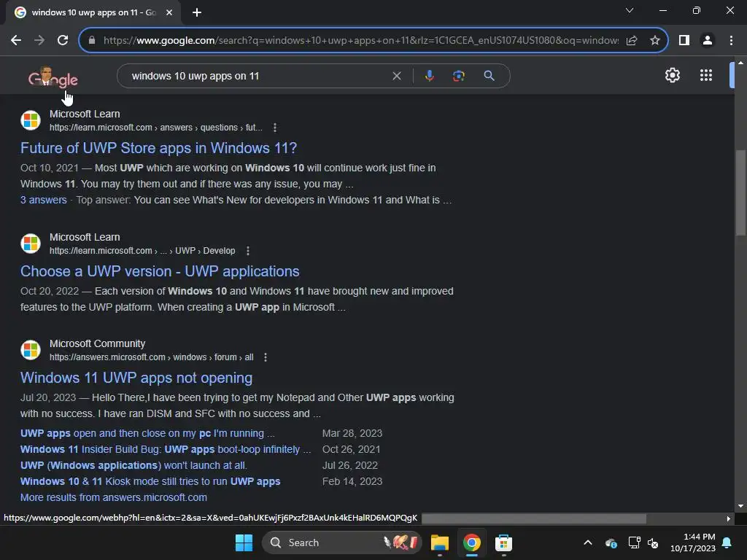Screen dimensions: 747x560
Task: Open Chrome side panel
Action: click(684, 41)
